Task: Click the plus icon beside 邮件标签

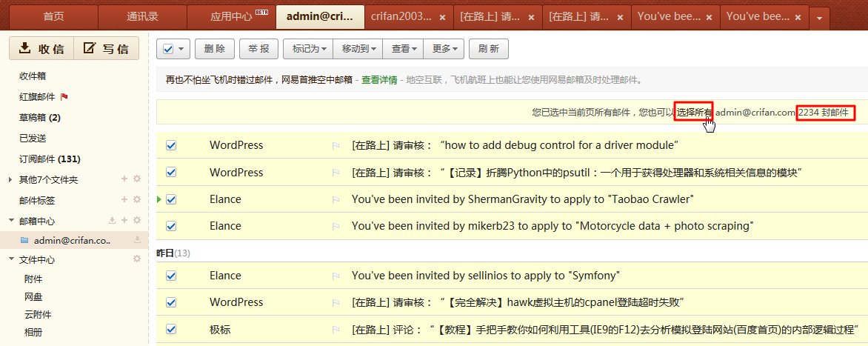Action: point(125,200)
